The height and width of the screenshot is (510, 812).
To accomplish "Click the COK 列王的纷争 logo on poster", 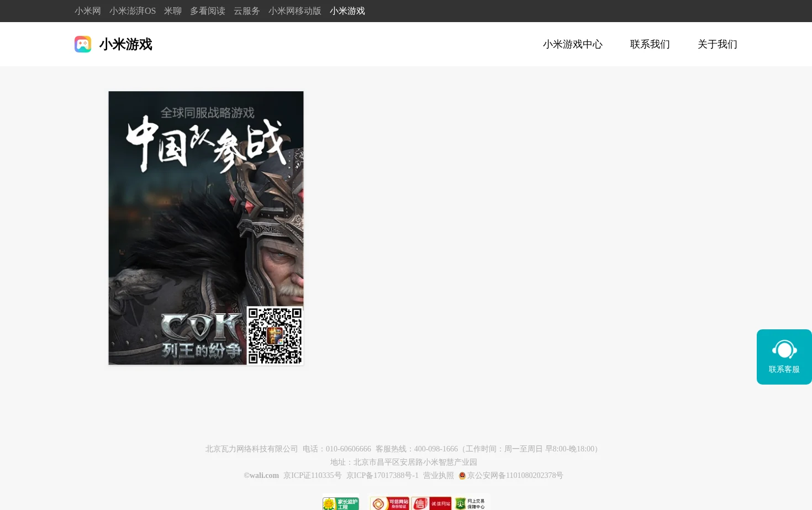I will (x=202, y=335).
